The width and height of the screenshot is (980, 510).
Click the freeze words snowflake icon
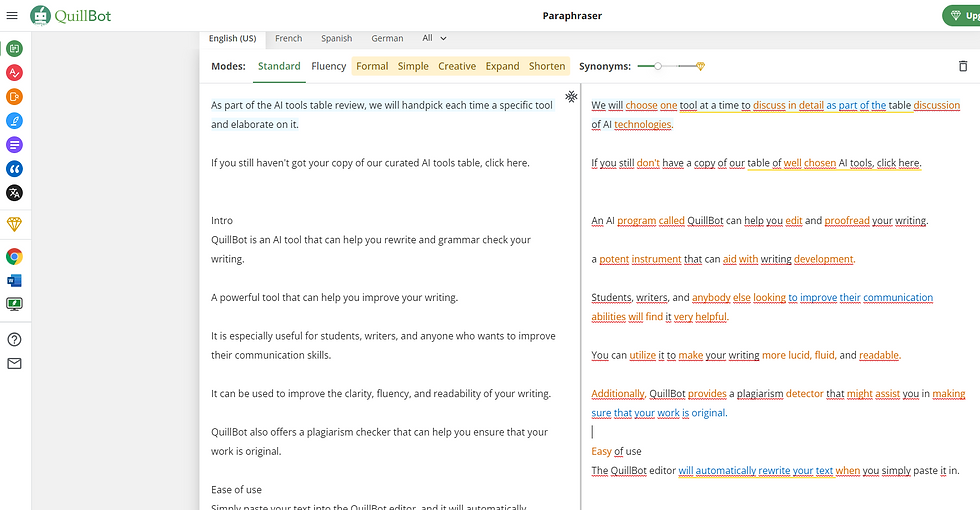(571, 96)
